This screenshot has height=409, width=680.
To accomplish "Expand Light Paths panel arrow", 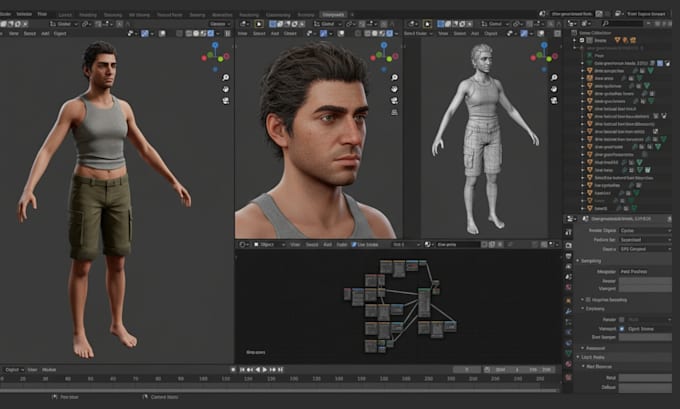I will 578,357.
